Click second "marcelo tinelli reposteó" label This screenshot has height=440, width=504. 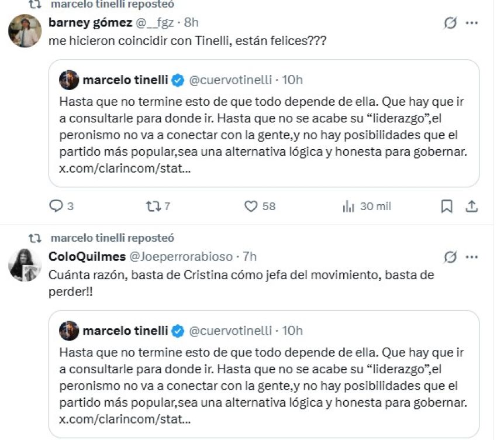pyautogui.click(x=112, y=238)
